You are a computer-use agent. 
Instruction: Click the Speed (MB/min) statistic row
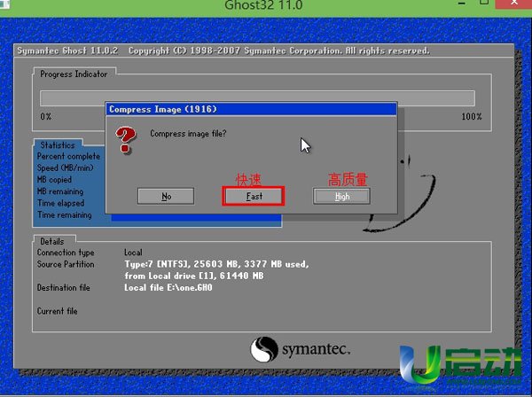coord(65,167)
